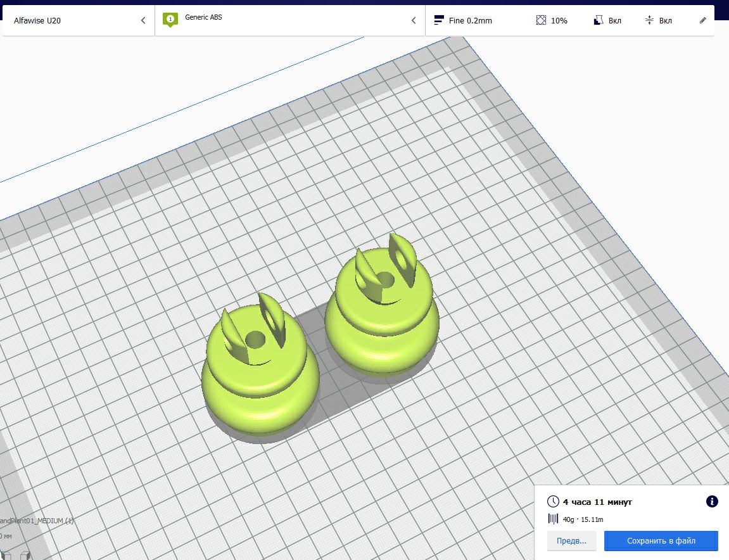Screen dimensions: 729x560
Task: Click the build plate adhesion icon
Action: (649, 20)
